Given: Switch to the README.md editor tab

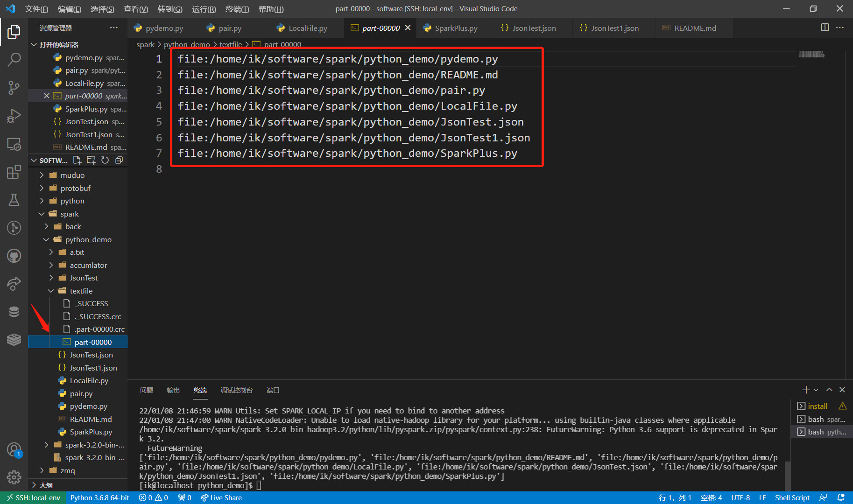Looking at the screenshot, I should tap(694, 28).
